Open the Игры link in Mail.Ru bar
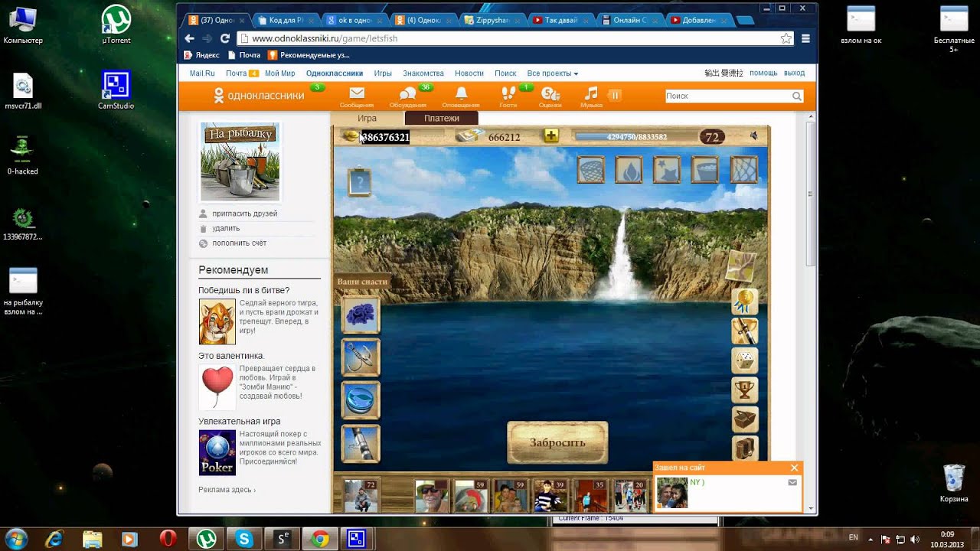The width and height of the screenshot is (980, 551). tap(383, 73)
